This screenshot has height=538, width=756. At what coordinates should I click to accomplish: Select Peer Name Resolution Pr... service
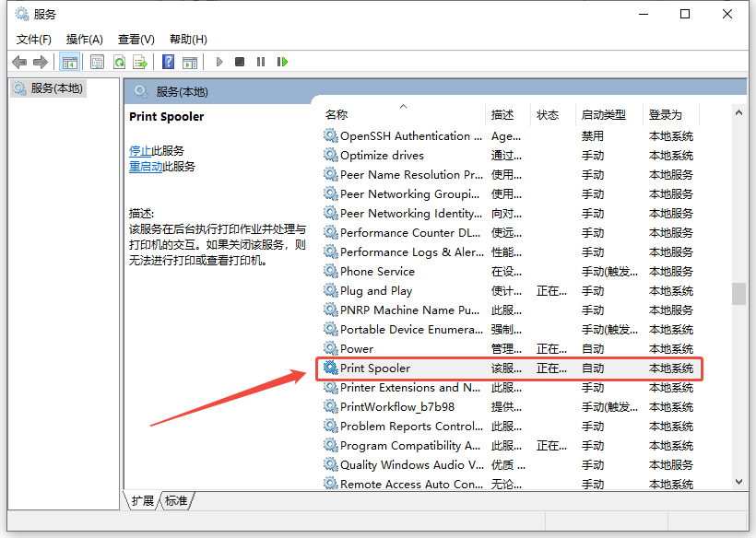pyautogui.click(x=509, y=175)
